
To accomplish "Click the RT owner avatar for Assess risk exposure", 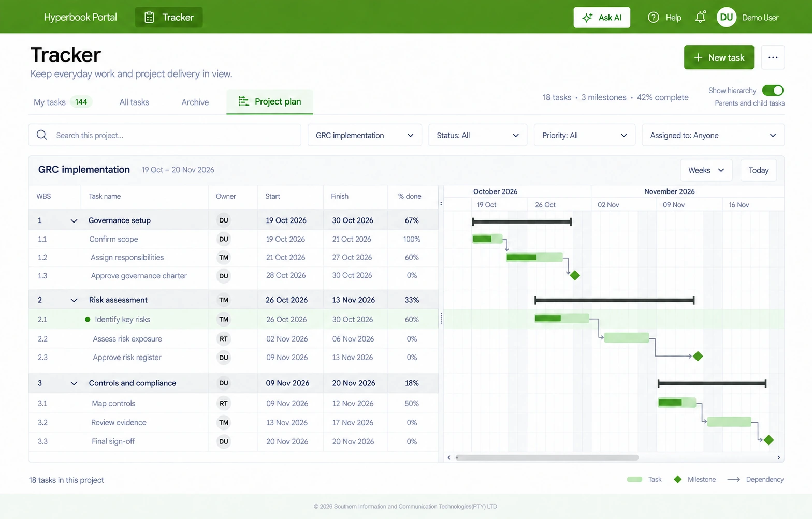I will pos(224,339).
